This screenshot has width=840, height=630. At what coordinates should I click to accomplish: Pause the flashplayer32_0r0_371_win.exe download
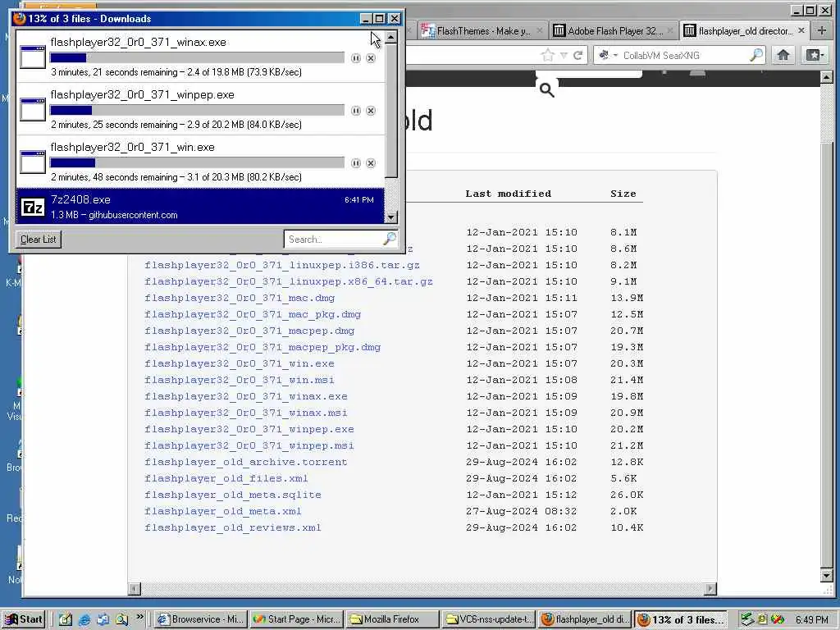coord(356,163)
